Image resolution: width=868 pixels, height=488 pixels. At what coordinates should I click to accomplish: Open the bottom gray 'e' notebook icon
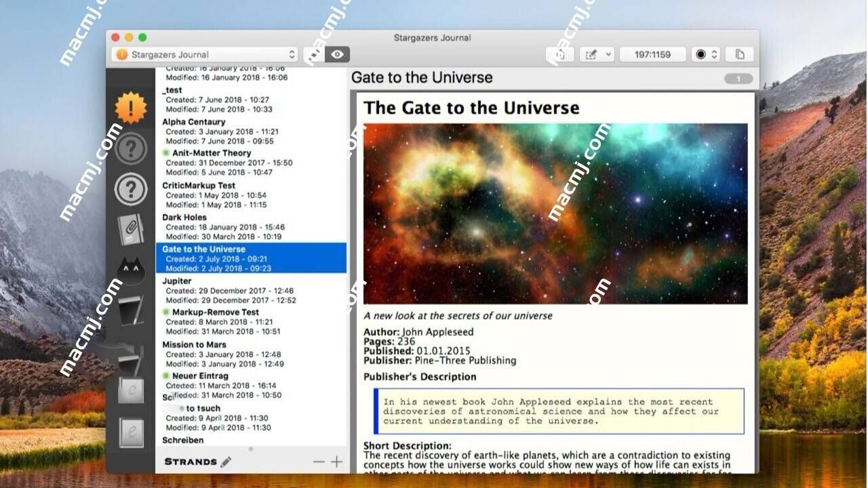[x=130, y=432]
